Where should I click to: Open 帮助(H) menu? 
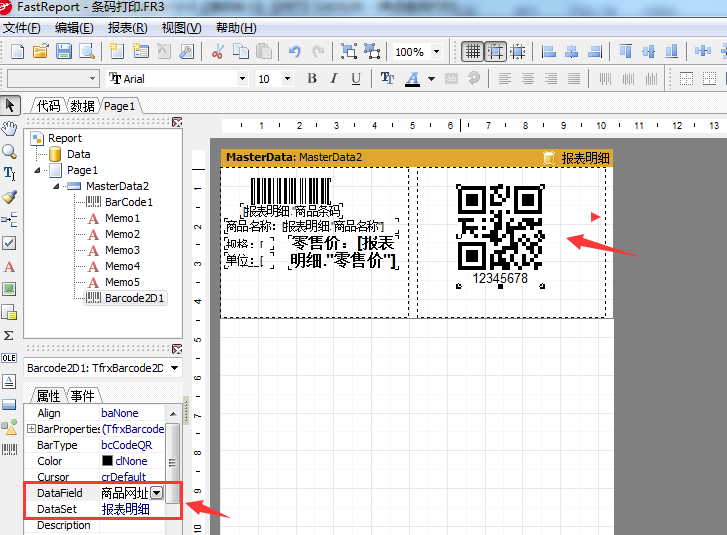[236, 28]
